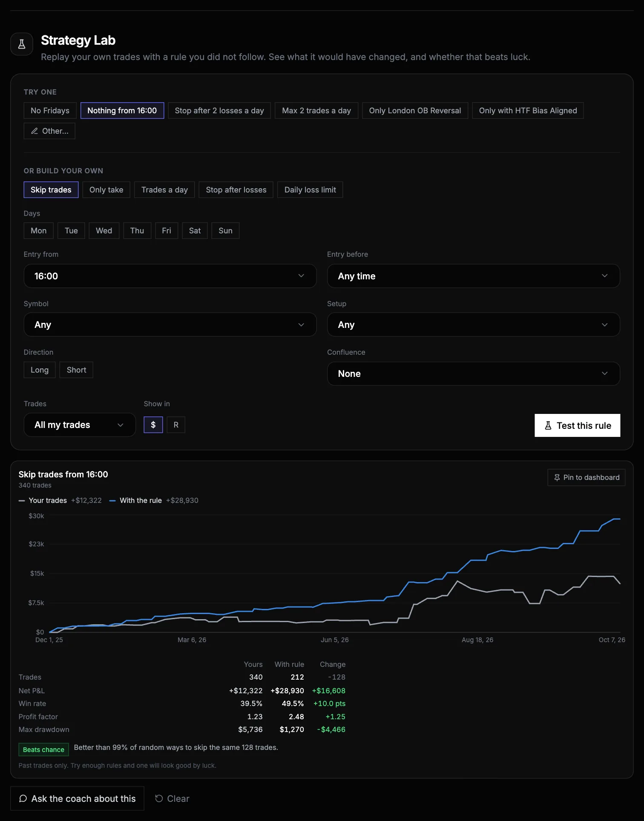Open the Confluence None dropdown
The width and height of the screenshot is (644, 821).
pyautogui.click(x=473, y=373)
